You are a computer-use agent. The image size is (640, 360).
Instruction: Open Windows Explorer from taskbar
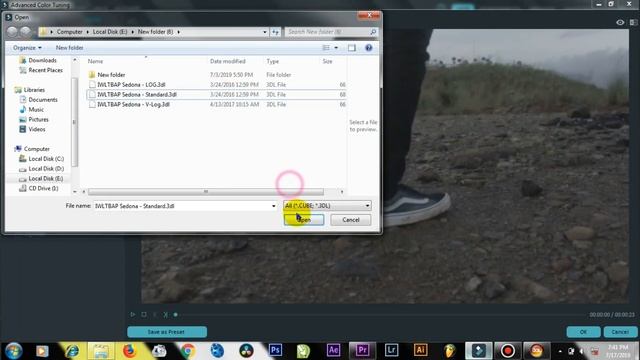pyautogui.click(x=101, y=351)
